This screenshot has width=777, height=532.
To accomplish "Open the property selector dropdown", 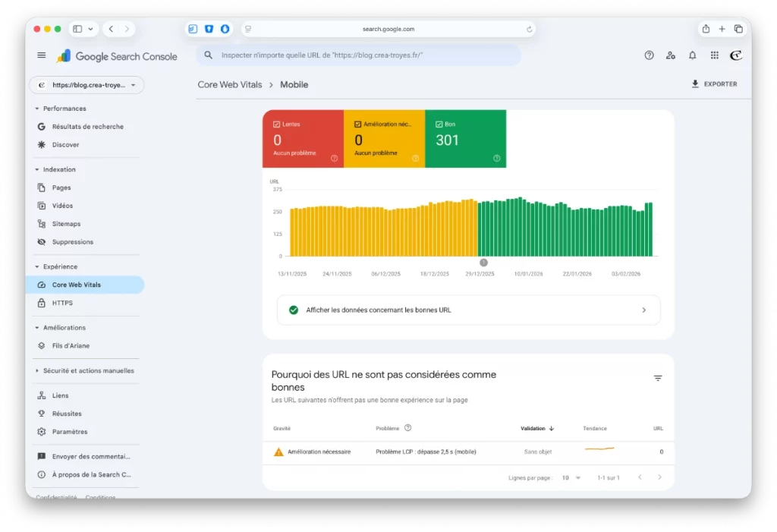I will coord(87,85).
